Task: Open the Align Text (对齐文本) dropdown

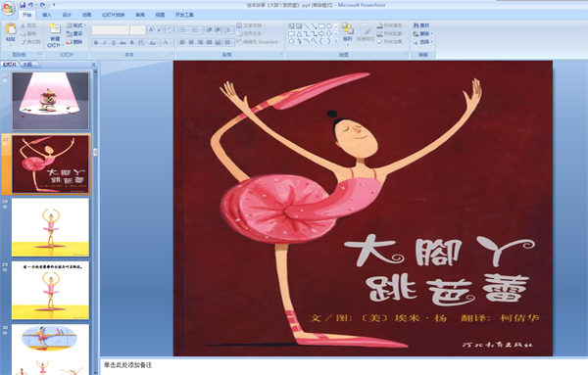Action: pyautogui.click(x=251, y=33)
